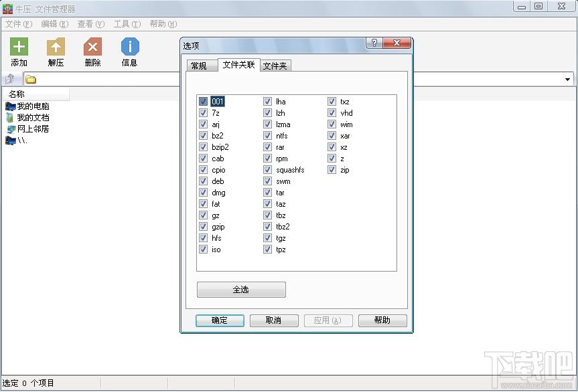Select the 我的电脑 computer icon

[x=10, y=106]
